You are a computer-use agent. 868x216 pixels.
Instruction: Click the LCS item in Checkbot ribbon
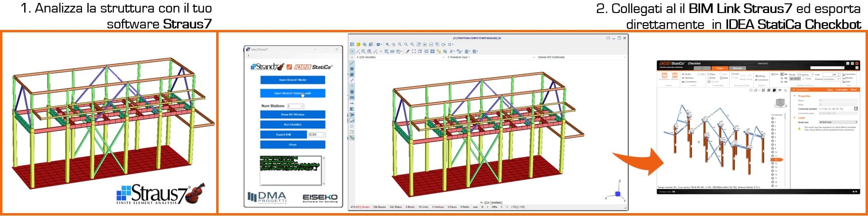click(701, 74)
